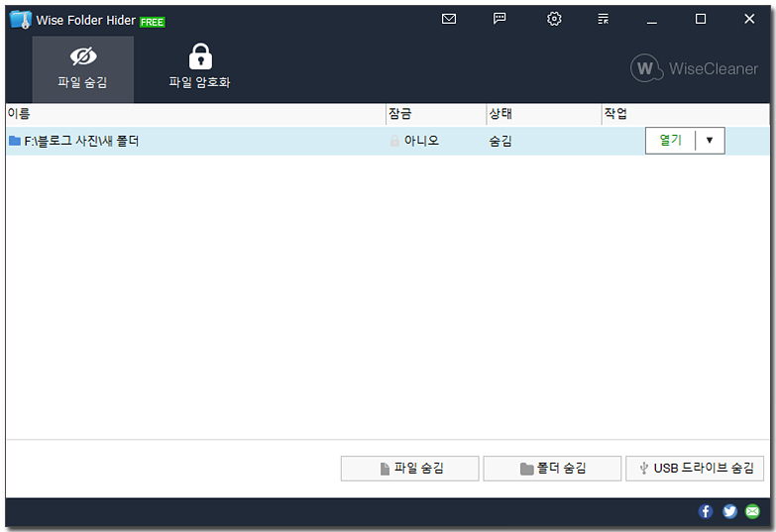Switch to the 파일 숨김 tab

pos(82,69)
